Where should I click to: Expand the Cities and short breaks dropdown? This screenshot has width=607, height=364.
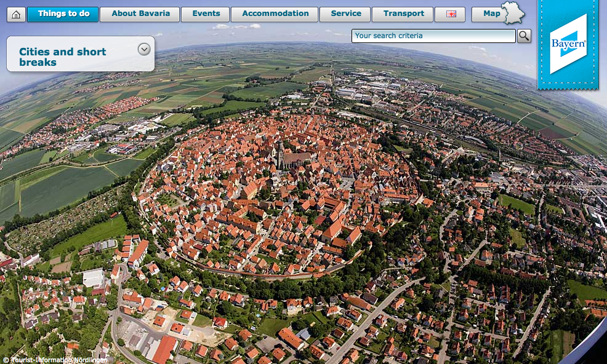click(x=144, y=49)
